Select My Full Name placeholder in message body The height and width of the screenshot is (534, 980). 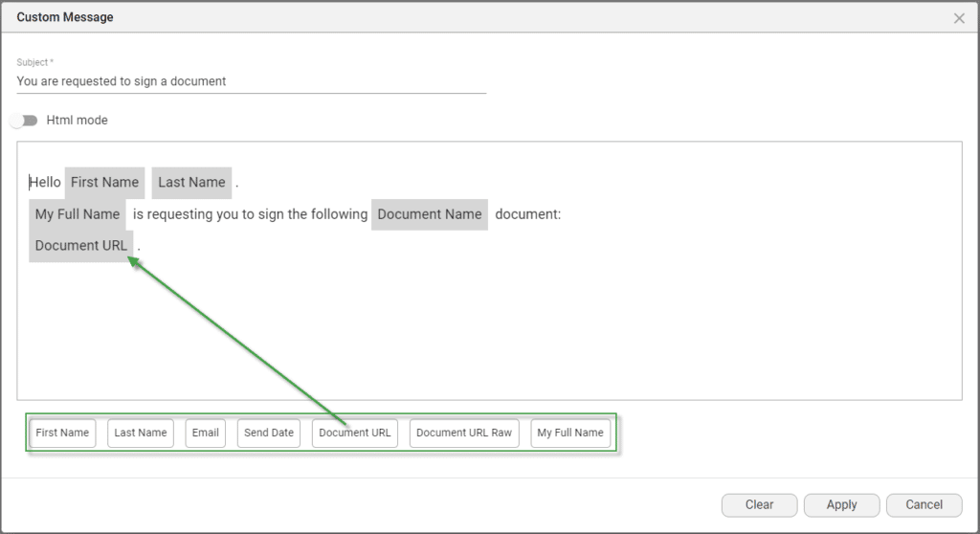click(x=78, y=214)
